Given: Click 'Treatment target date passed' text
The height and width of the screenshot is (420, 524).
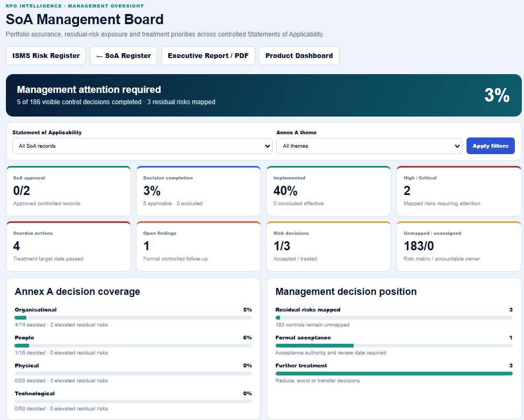Looking at the screenshot, I should tap(48, 259).
